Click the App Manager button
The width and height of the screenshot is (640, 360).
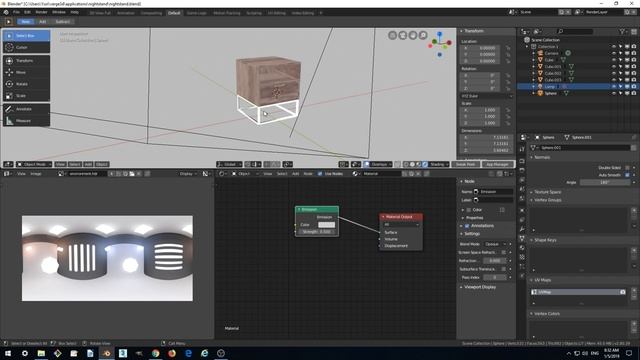point(497,164)
